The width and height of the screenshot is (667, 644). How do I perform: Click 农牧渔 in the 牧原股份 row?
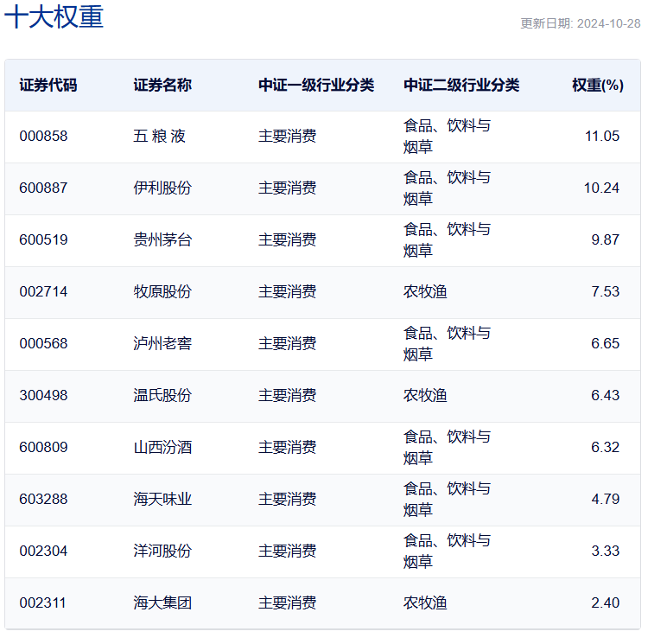tap(425, 291)
